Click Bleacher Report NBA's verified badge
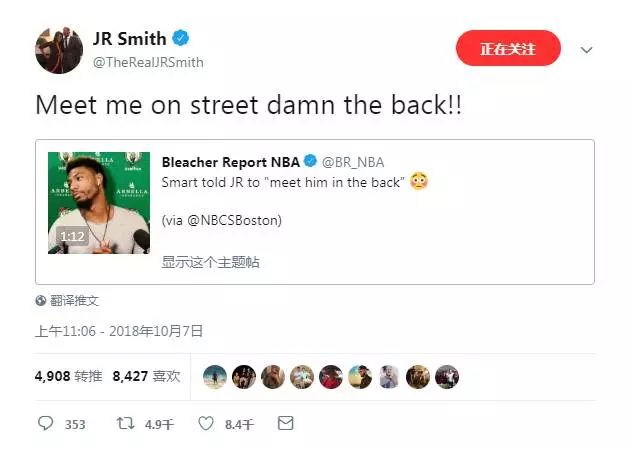 pyautogui.click(x=310, y=161)
